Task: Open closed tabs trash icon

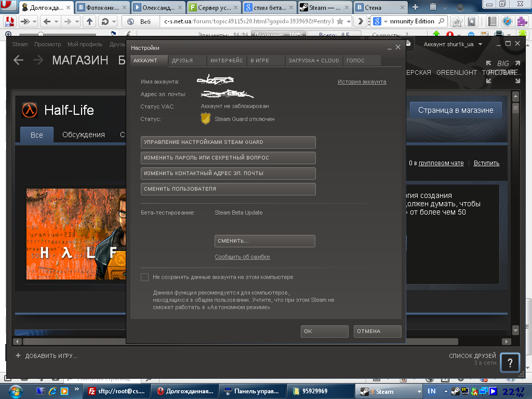Action: point(433,7)
